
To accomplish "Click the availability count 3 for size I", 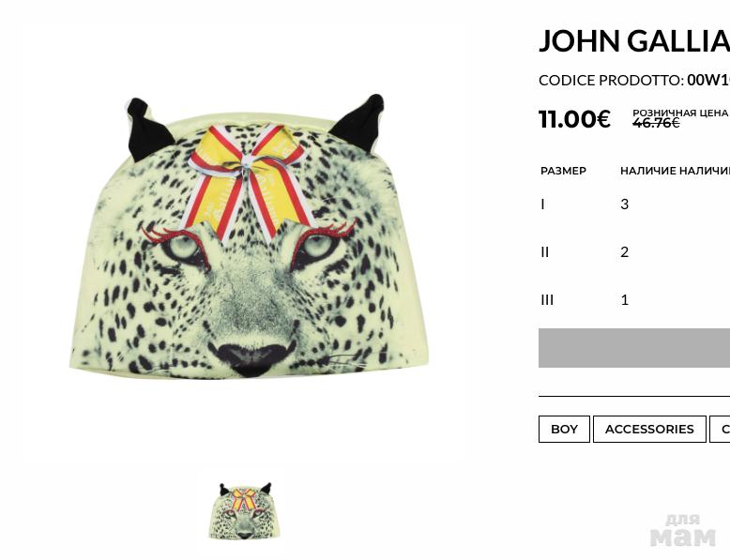I will (624, 204).
